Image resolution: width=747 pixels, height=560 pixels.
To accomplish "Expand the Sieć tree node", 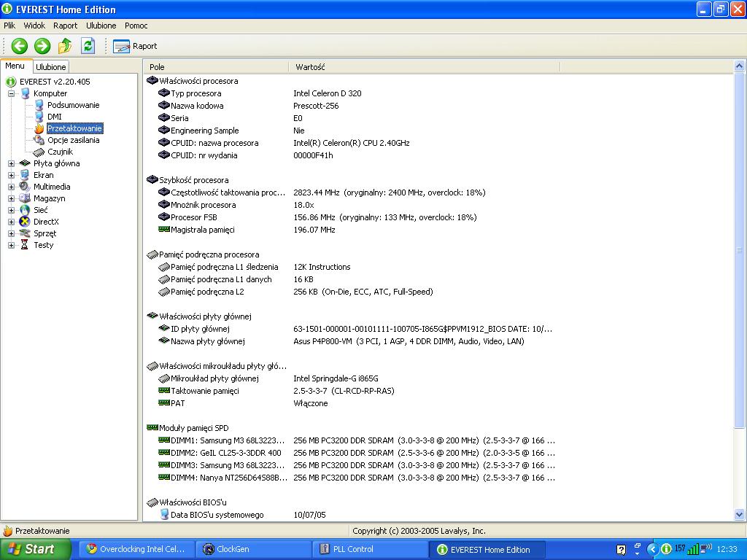I will pos(12,210).
